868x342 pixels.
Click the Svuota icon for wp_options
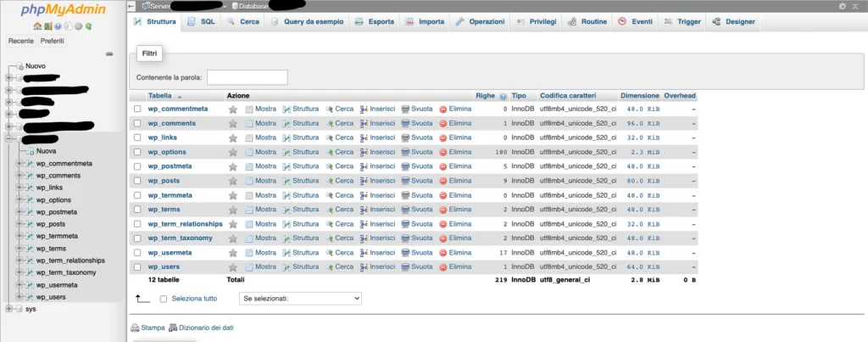(406, 152)
